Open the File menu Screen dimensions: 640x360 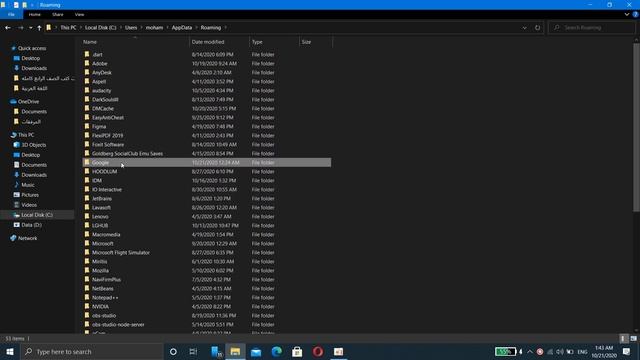[11, 14]
